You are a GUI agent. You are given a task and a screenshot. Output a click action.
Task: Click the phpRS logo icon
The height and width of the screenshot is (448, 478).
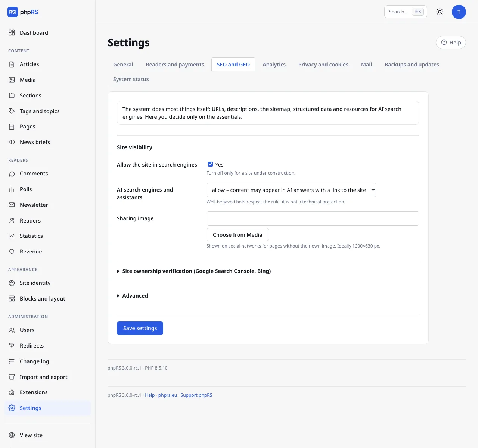(13, 12)
